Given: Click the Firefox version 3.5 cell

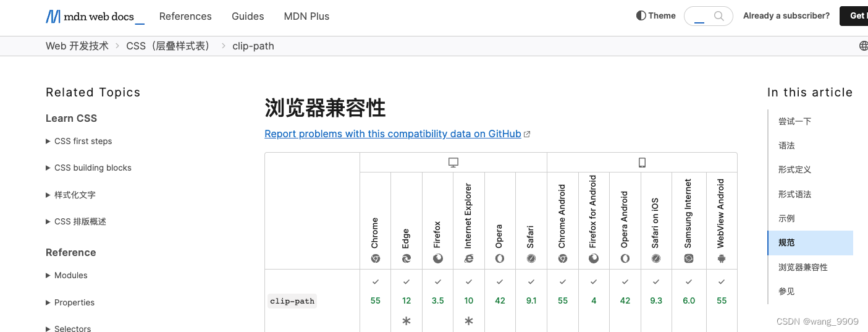Looking at the screenshot, I should 438,300.
